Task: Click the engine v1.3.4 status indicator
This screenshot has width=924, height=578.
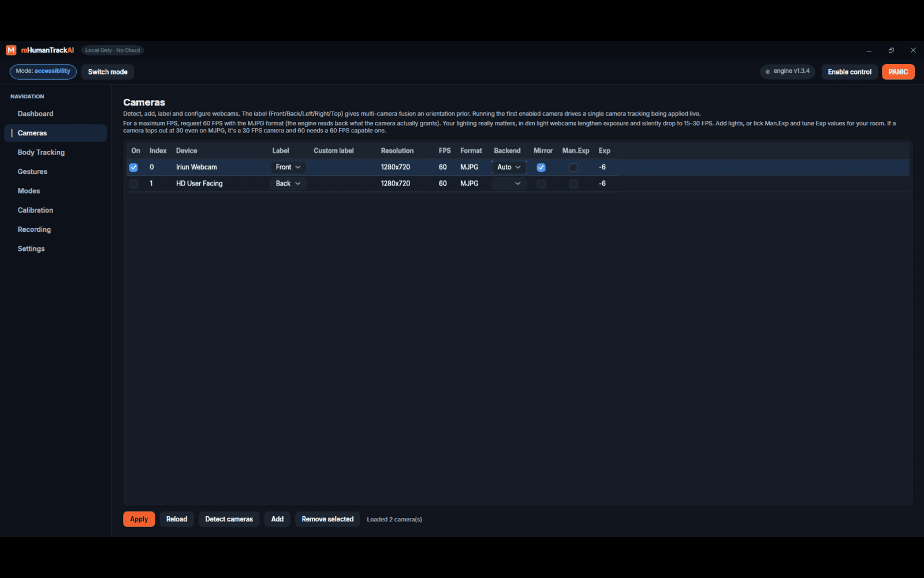Action: click(788, 72)
